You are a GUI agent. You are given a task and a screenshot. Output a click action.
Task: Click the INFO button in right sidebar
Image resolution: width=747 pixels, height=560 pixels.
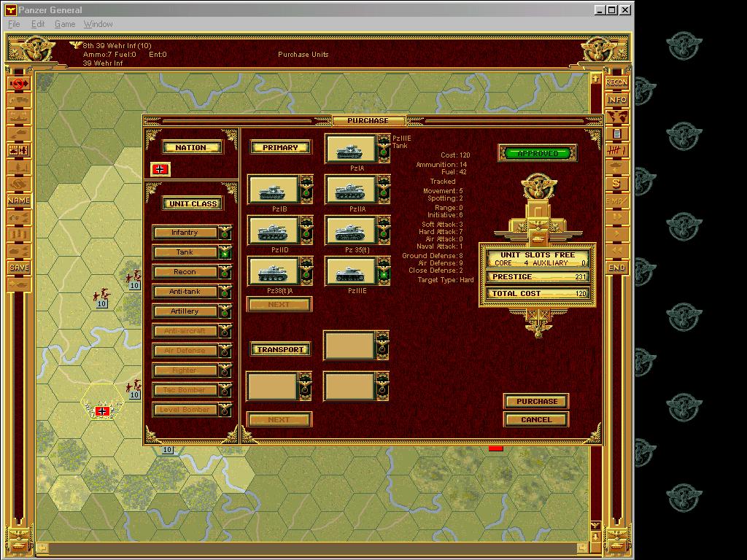click(616, 99)
